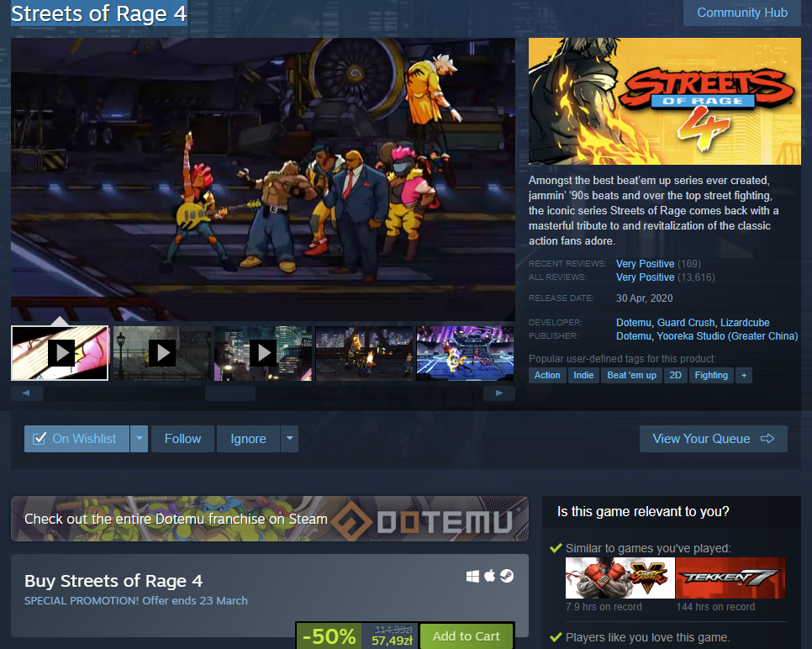Screen dimensions: 812x649
Task: Open the fifth screenshot thumbnail with purple arena
Action: pos(465,353)
